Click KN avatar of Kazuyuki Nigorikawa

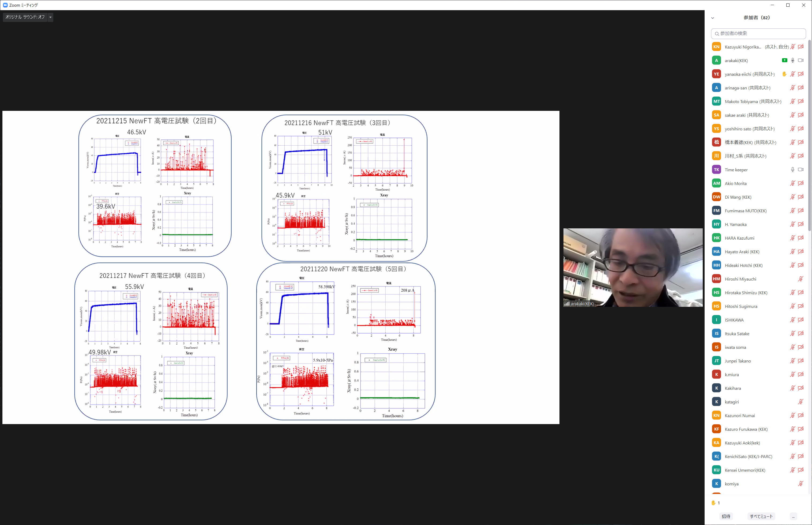click(716, 47)
